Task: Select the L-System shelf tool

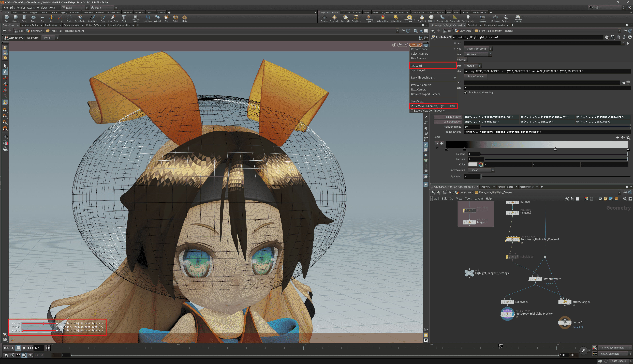Action: [x=148, y=18]
